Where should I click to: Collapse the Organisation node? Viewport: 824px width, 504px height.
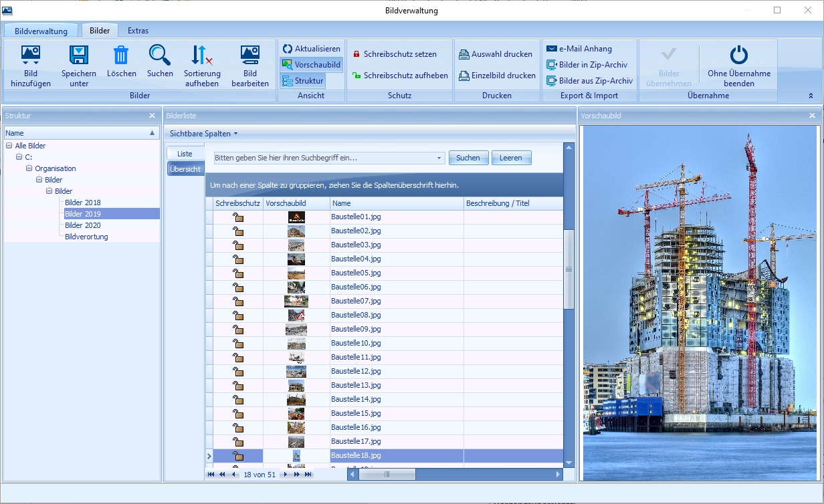pos(29,168)
